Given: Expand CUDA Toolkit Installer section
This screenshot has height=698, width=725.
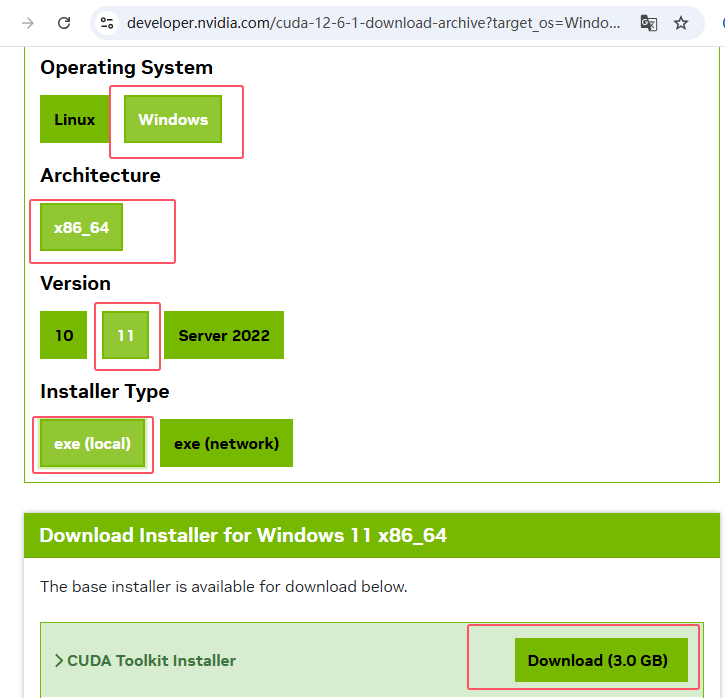Looking at the screenshot, I should [x=145, y=661].
